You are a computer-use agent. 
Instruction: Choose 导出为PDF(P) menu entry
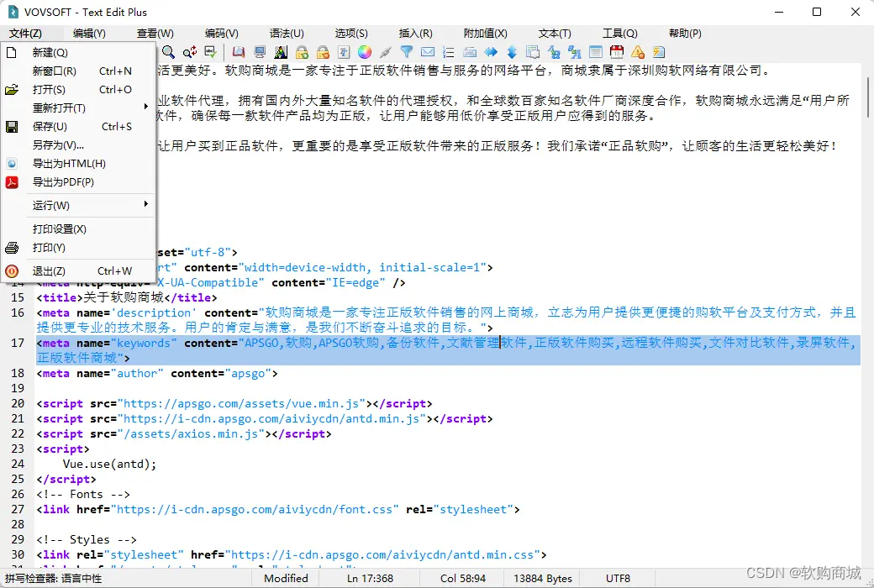(78, 181)
